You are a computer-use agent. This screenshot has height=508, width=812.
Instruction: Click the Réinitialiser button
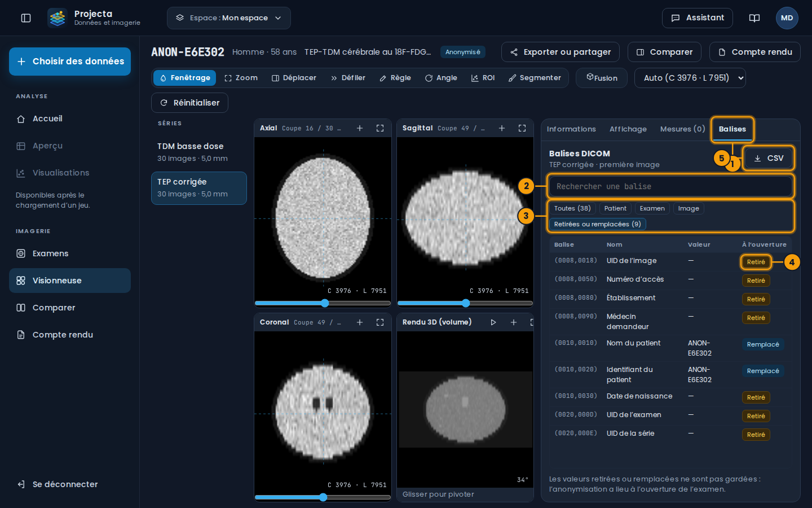pos(189,103)
